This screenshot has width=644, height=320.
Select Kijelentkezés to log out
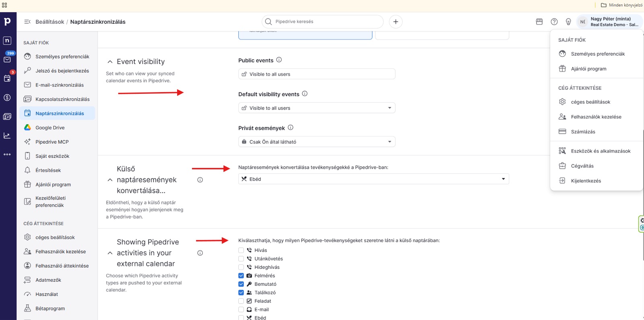[596, 181]
